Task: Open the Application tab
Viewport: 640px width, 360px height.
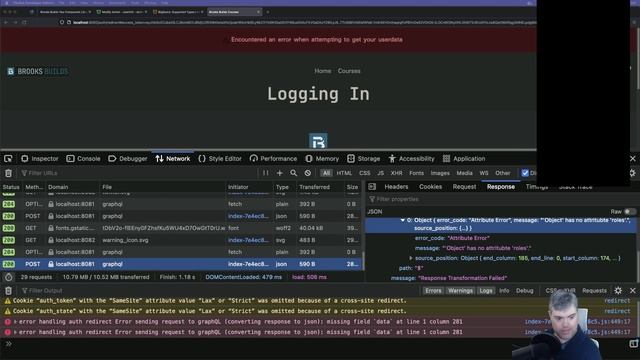Action: 464,159
